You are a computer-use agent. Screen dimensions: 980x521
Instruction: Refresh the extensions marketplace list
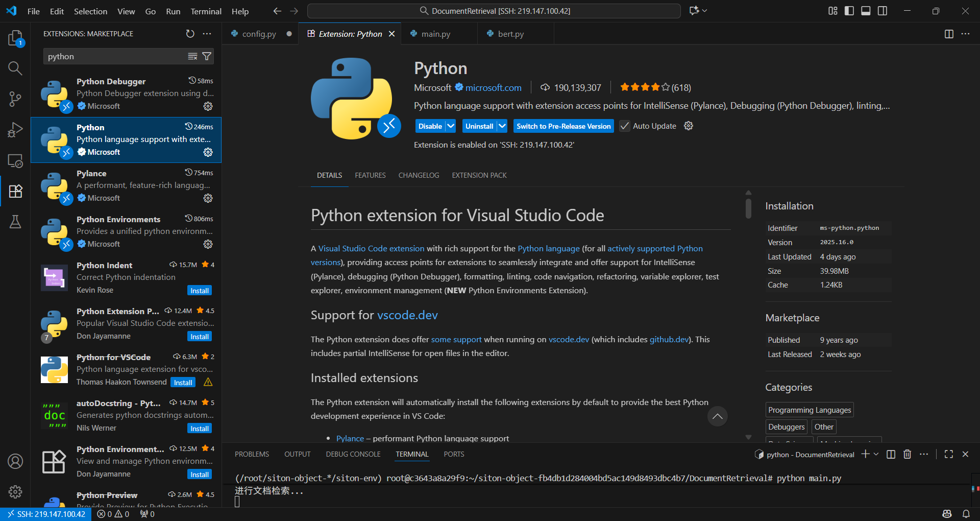click(x=190, y=34)
